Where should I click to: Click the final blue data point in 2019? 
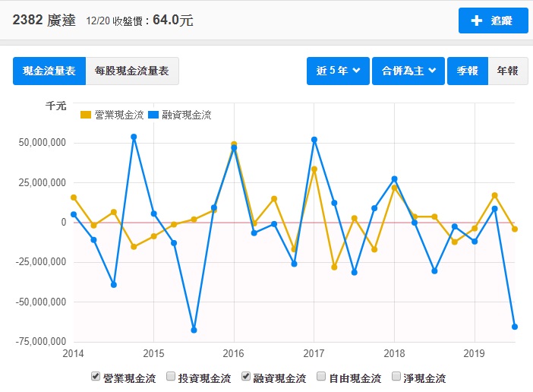coord(515,327)
